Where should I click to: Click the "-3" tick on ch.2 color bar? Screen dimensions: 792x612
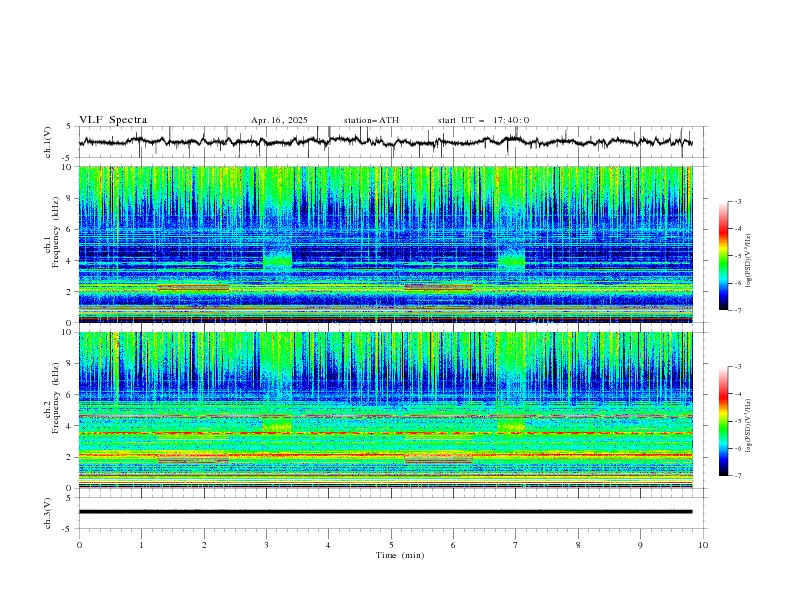(737, 367)
